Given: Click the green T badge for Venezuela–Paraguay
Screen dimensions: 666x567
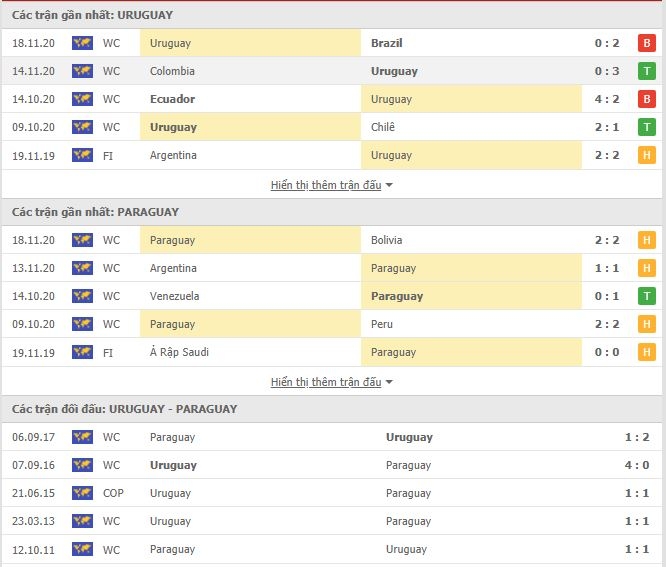Looking at the screenshot, I should (x=646, y=296).
